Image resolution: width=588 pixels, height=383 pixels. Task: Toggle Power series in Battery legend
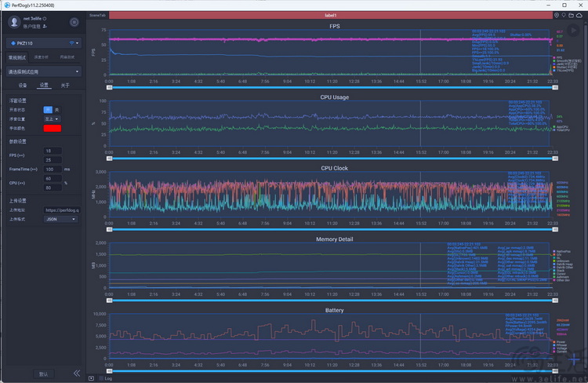tap(559, 342)
